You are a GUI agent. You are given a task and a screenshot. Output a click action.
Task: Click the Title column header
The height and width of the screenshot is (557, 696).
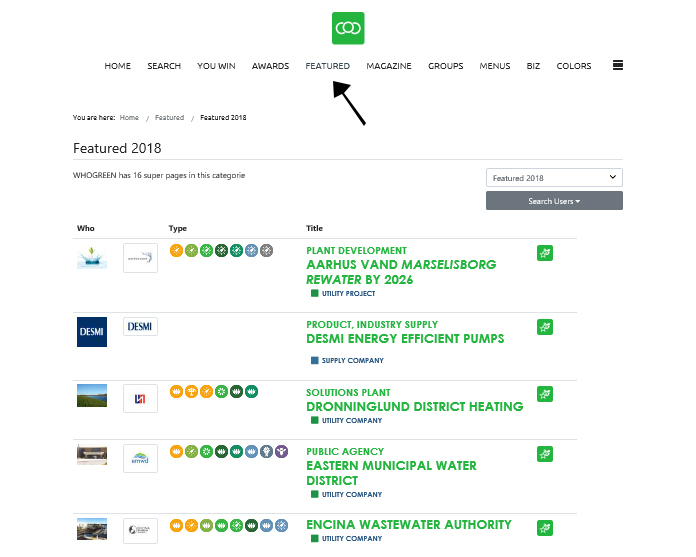(314, 228)
